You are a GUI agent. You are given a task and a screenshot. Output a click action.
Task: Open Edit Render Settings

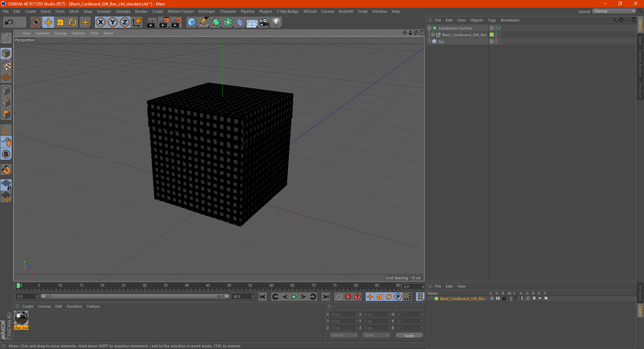pyautogui.click(x=176, y=22)
